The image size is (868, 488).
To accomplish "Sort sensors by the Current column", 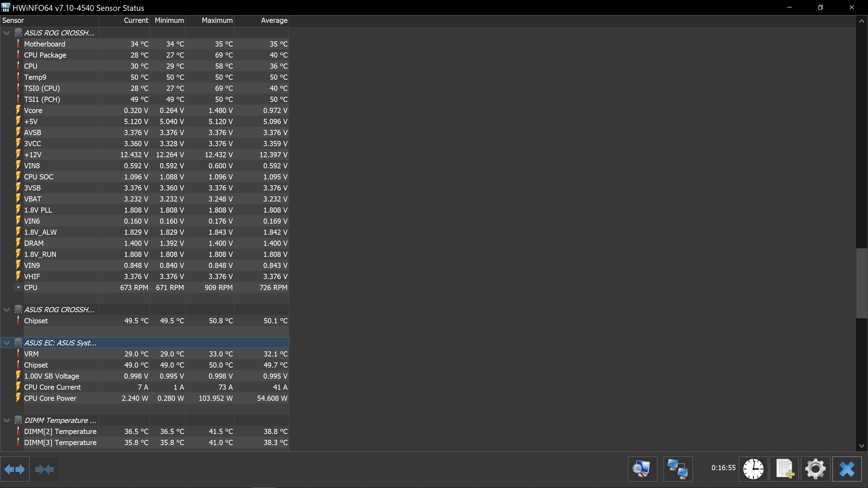I will (x=136, y=20).
